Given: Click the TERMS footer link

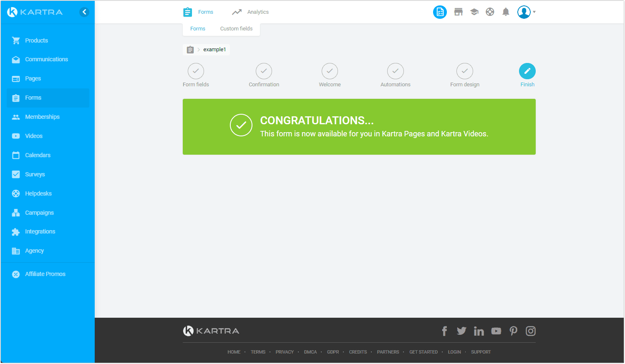Looking at the screenshot, I should point(258,352).
